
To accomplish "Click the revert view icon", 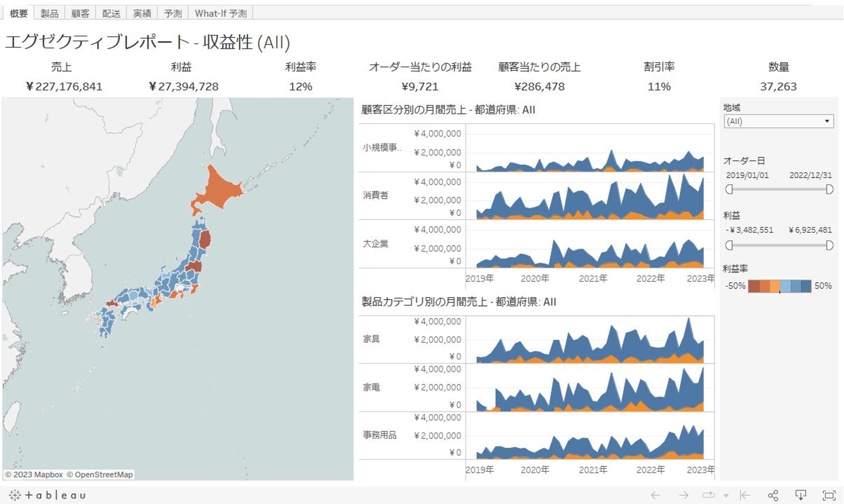I will pyautogui.click(x=746, y=495).
